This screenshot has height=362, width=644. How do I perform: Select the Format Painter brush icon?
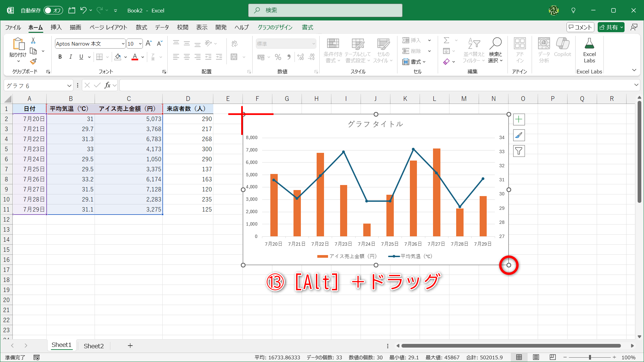tap(33, 61)
